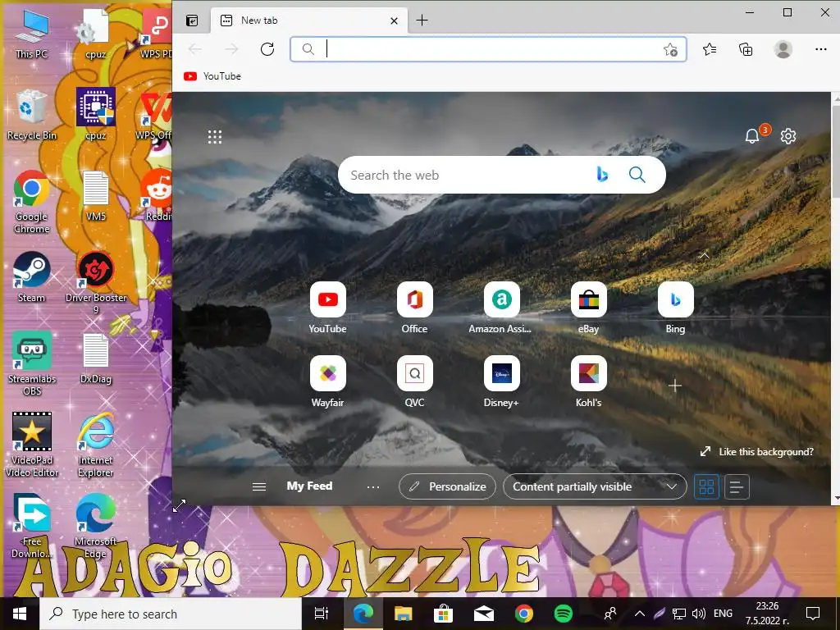Viewport: 840px width, 630px height.
Task: Select the My Feed tab
Action: (309, 486)
